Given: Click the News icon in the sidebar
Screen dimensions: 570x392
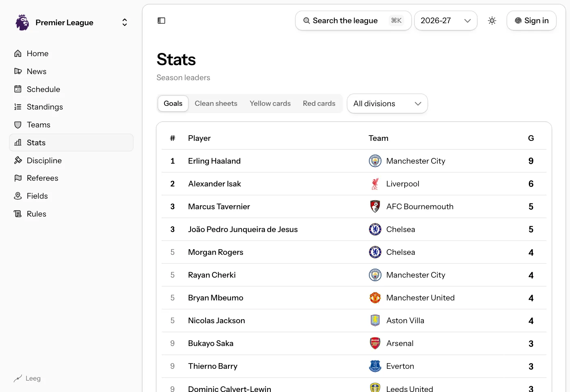Looking at the screenshot, I should 18,71.
